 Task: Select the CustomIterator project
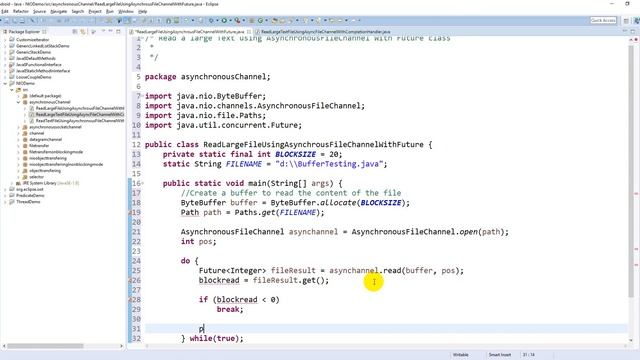33,40
